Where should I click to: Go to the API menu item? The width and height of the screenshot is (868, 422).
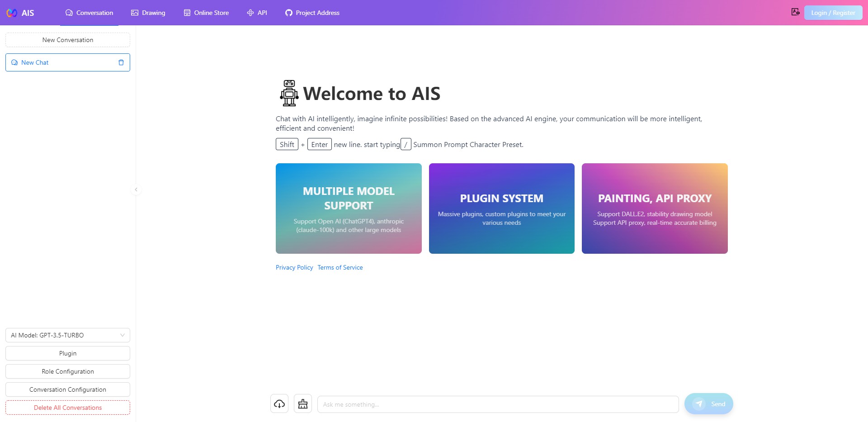click(257, 13)
